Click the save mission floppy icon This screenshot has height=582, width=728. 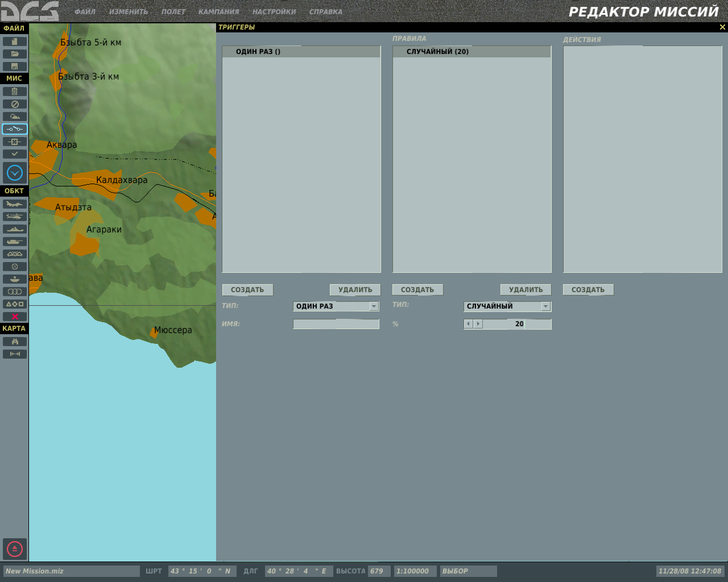(15, 66)
